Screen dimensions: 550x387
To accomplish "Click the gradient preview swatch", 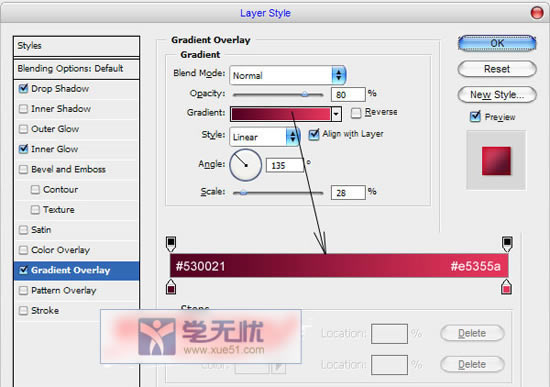I will click(x=281, y=114).
